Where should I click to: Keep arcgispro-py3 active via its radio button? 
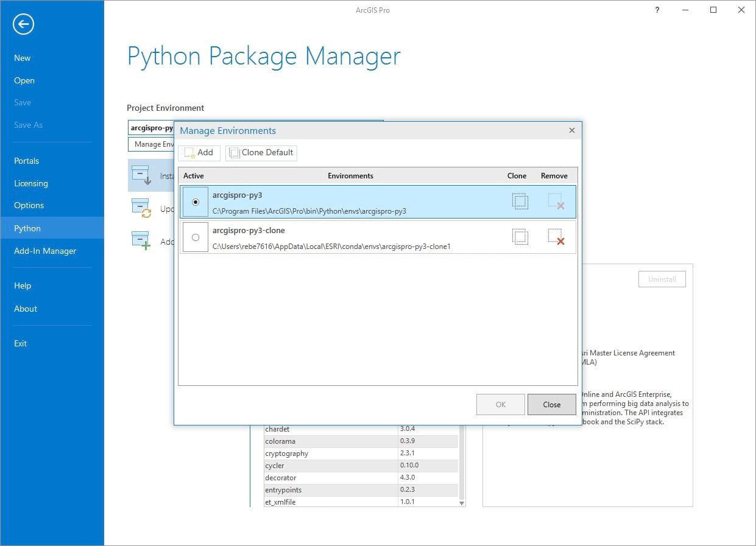[195, 202]
